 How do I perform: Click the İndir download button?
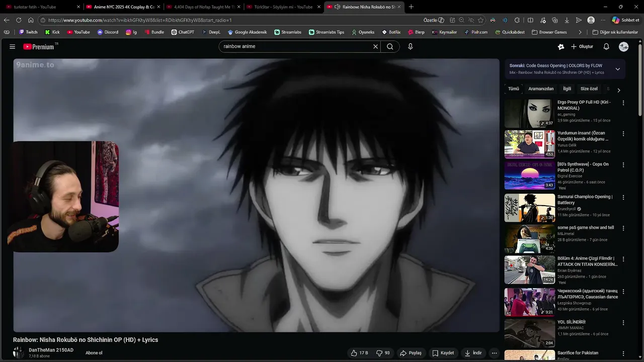(473, 353)
